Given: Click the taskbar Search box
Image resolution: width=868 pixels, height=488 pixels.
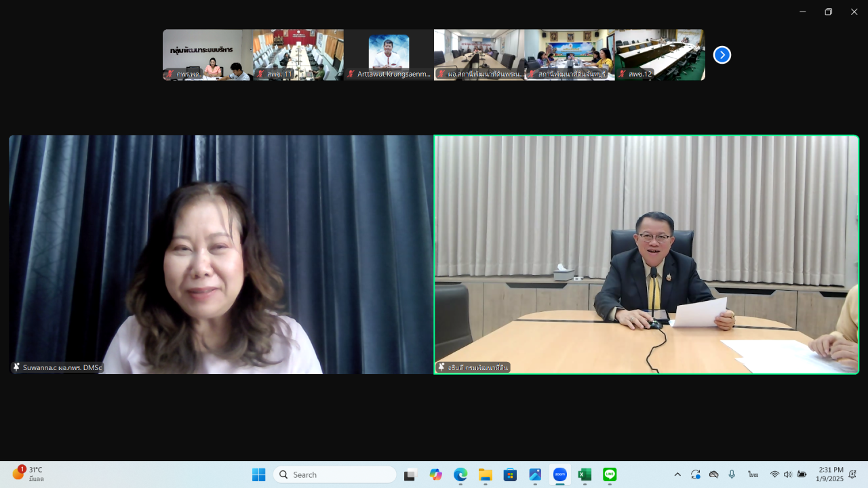Looking at the screenshot, I should (335, 474).
